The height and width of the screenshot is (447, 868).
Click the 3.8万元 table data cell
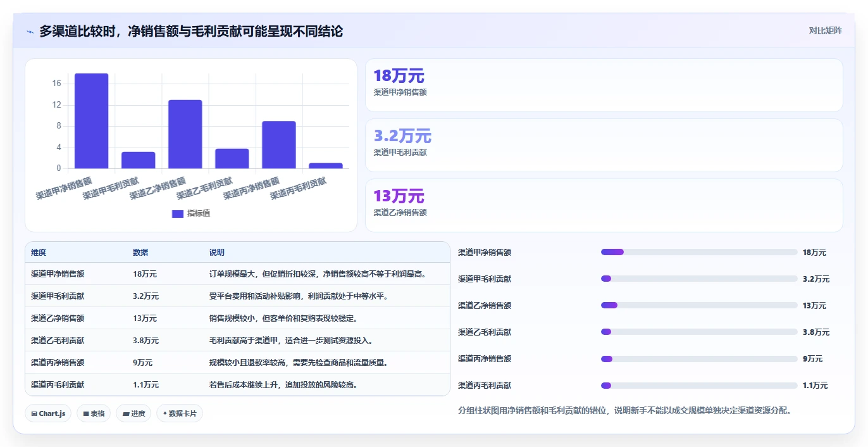(x=146, y=341)
